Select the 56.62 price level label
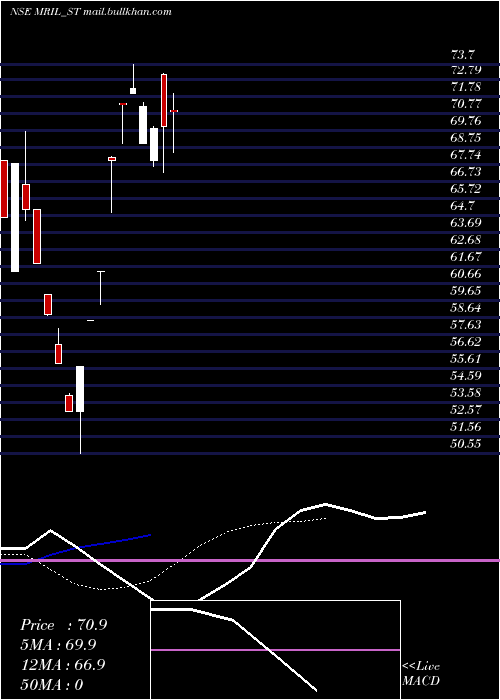The height and width of the screenshot is (700, 500). pyautogui.click(x=466, y=342)
